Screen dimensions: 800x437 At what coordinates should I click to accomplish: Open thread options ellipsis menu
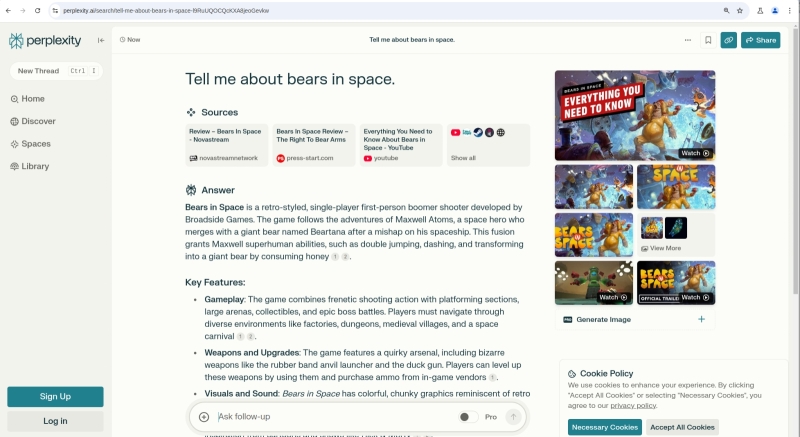coord(688,40)
